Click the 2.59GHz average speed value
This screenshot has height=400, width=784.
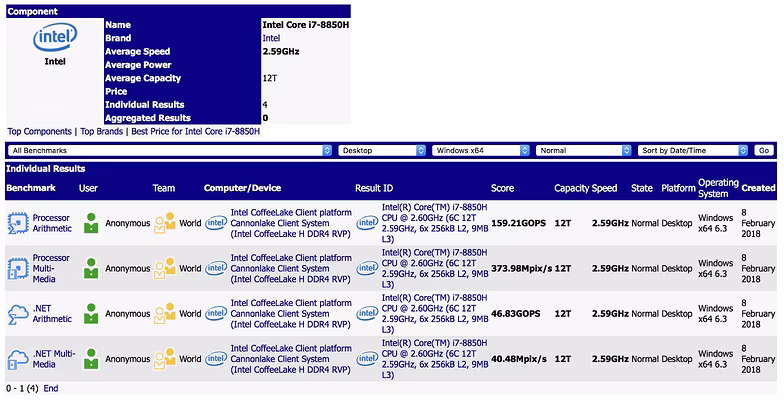coord(281,52)
